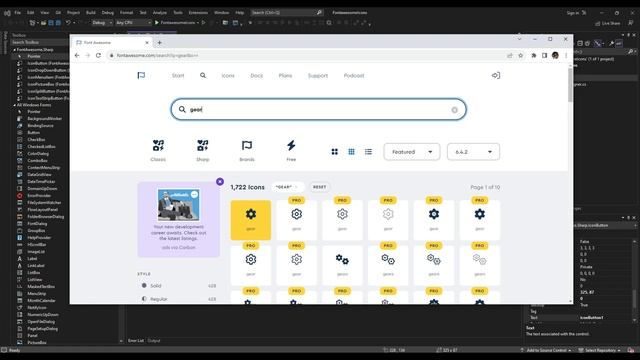Select the Classic icon family

pyautogui.click(x=158, y=150)
